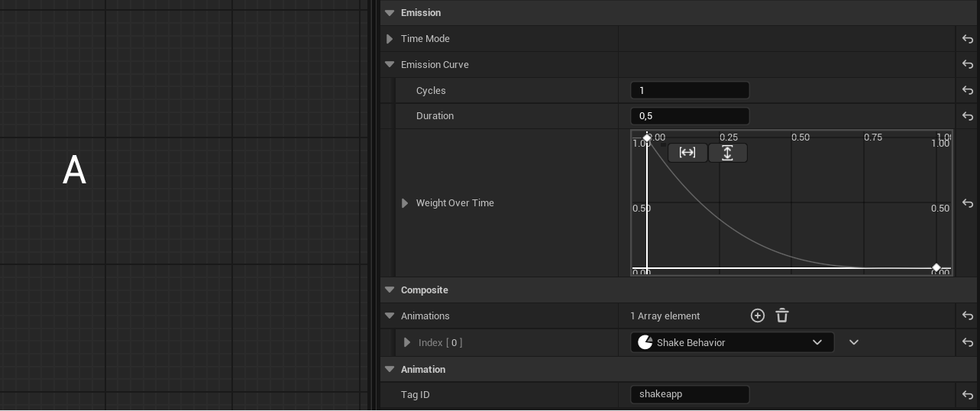Click the Cycles input field
Viewport: 980px width, 411px height.
tap(690, 90)
